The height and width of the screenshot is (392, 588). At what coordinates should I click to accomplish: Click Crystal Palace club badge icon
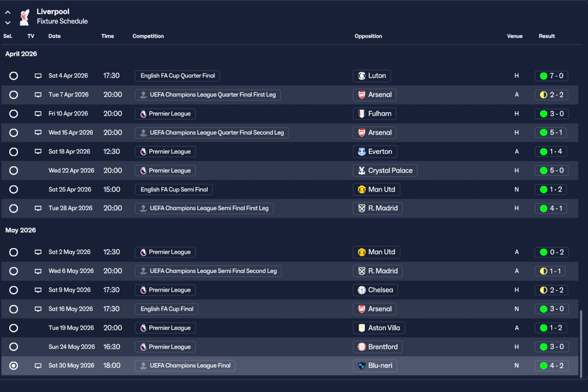pyautogui.click(x=362, y=170)
